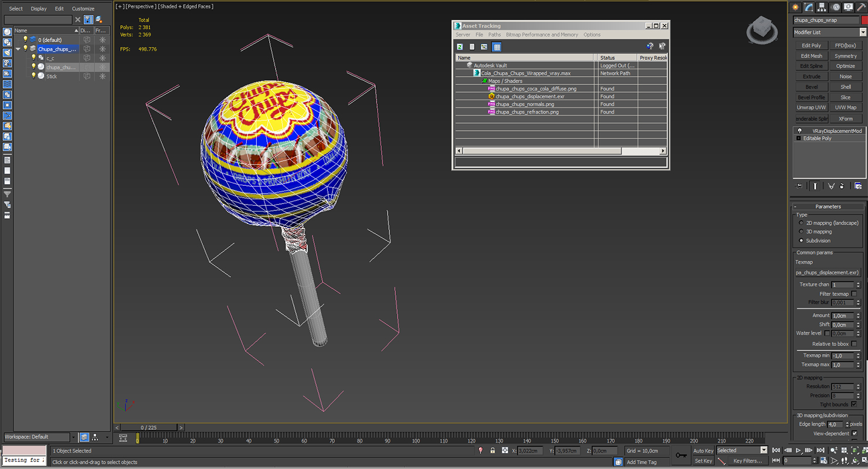868x469 pixels.
Task: Remove modifier from the stack icon
Action: 842,186
